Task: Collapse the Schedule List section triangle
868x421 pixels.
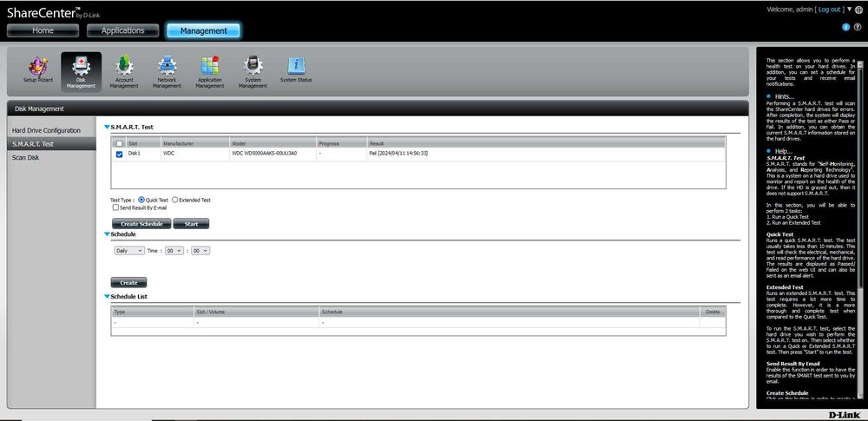Action: (x=107, y=296)
